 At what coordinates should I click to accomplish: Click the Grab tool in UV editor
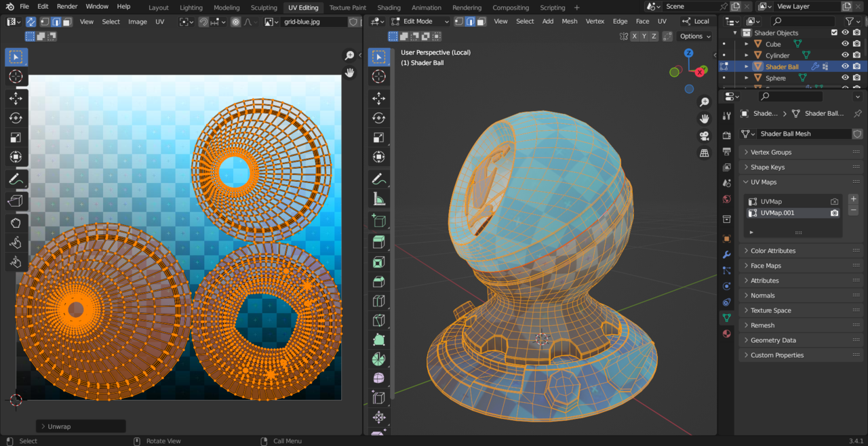pos(16,223)
